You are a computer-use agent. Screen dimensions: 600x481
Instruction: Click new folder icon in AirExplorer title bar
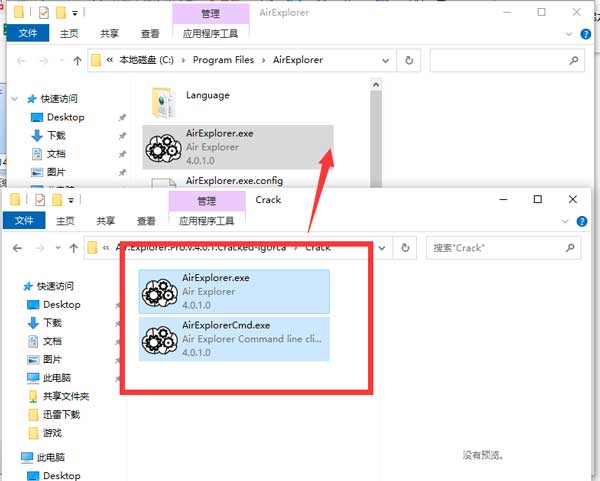pyautogui.click(x=61, y=13)
